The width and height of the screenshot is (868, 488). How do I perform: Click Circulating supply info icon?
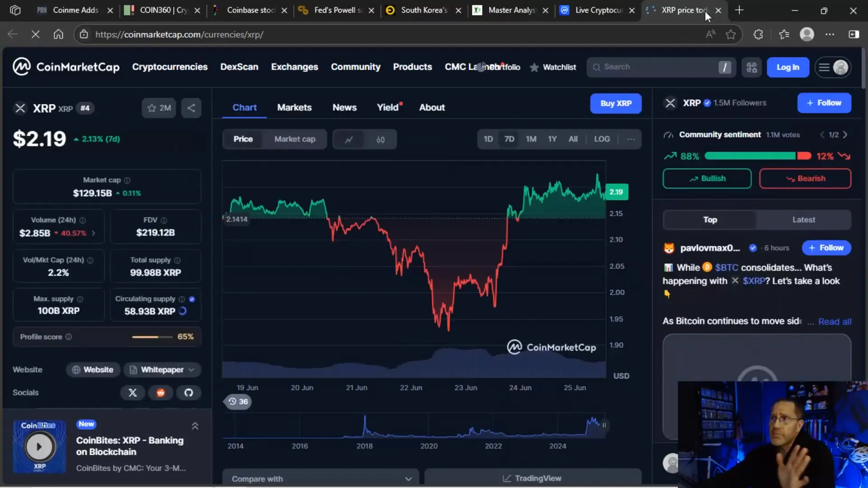[x=182, y=299]
